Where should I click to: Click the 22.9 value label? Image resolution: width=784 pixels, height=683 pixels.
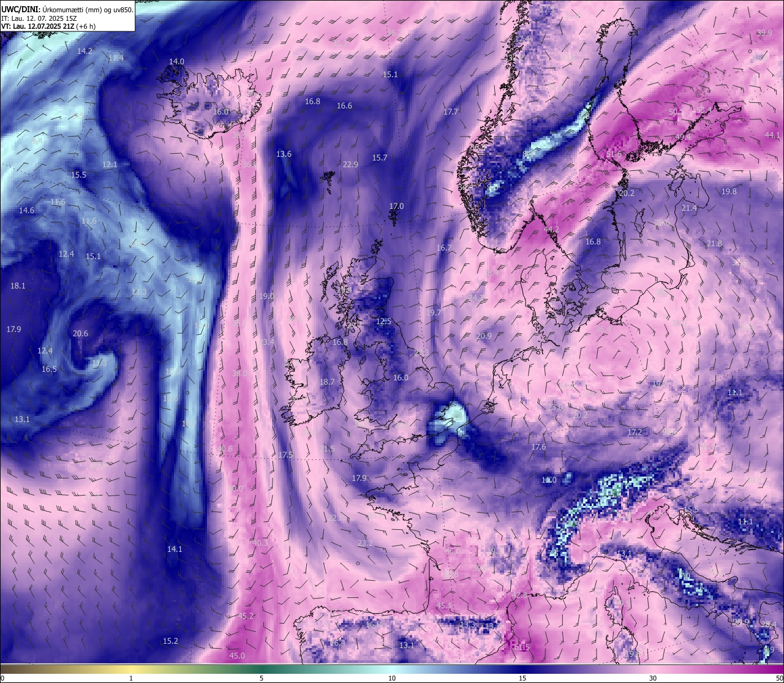(x=350, y=164)
